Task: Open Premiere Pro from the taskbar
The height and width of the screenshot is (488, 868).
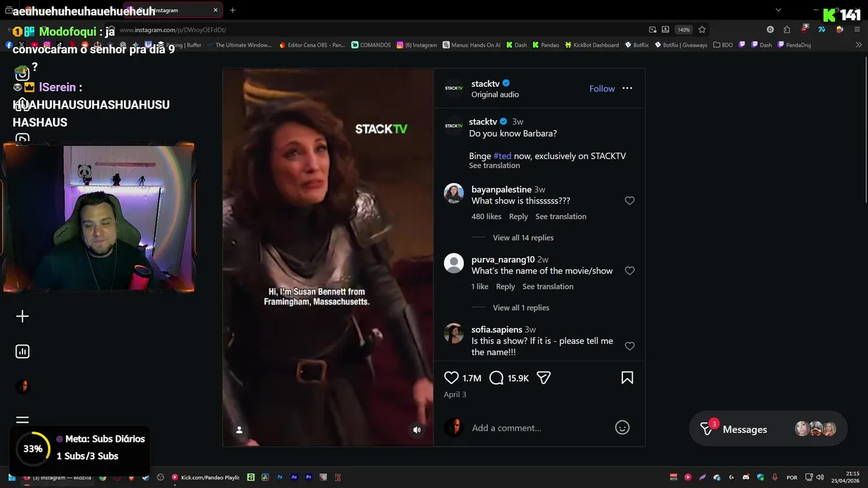Action: [x=309, y=477]
